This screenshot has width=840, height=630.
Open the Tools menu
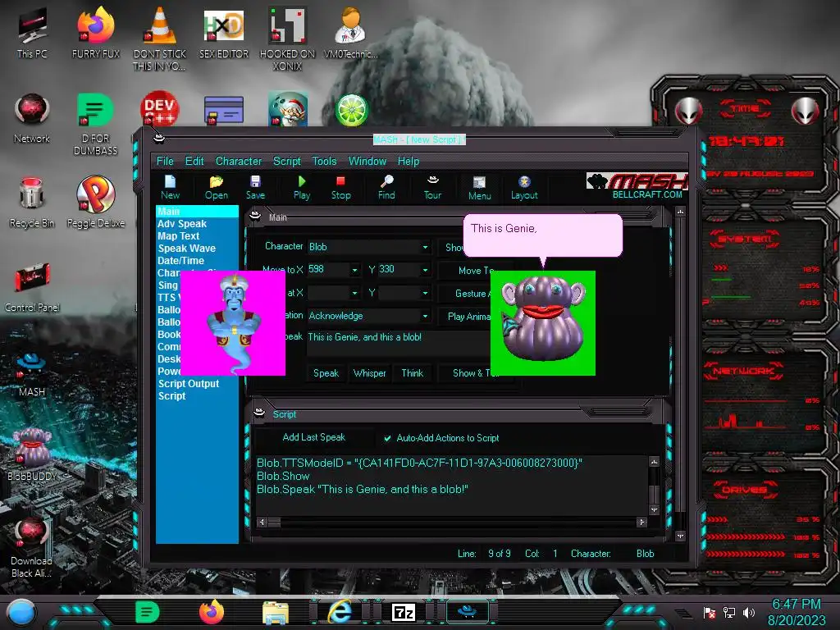[324, 162]
